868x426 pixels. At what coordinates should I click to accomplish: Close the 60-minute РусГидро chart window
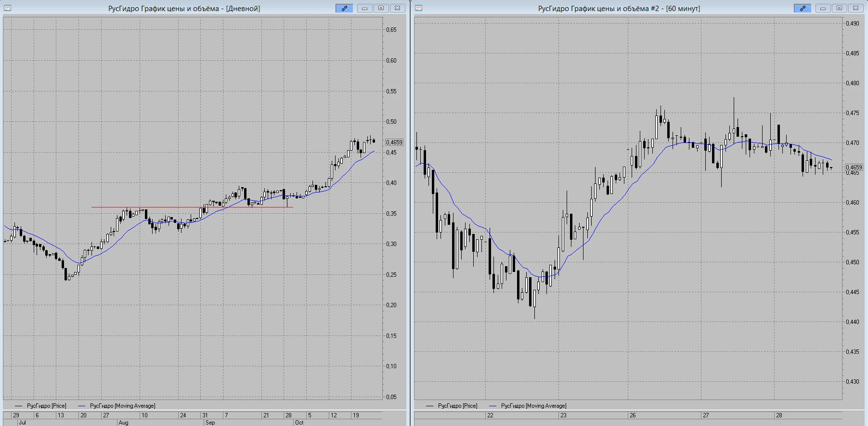click(855, 8)
